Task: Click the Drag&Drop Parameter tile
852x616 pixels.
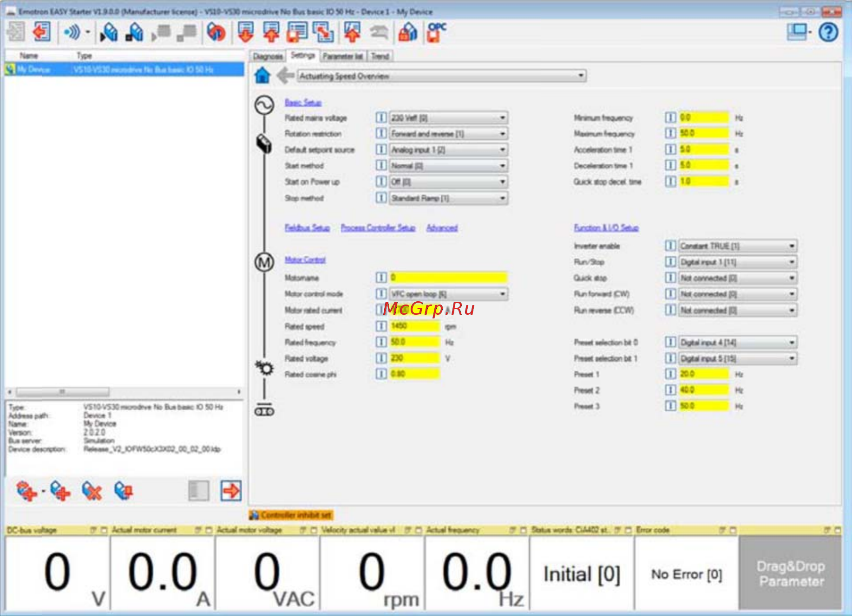Action: [x=791, y=574]
